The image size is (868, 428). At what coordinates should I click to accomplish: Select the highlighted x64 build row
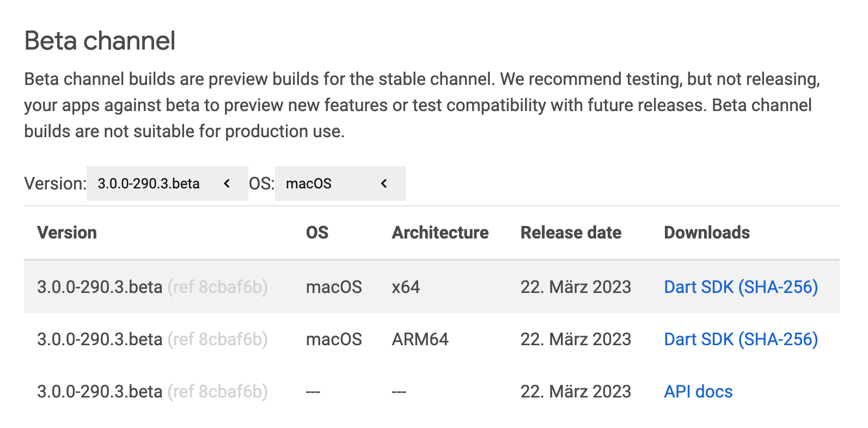pyautogui.click(x=381, y=287)
